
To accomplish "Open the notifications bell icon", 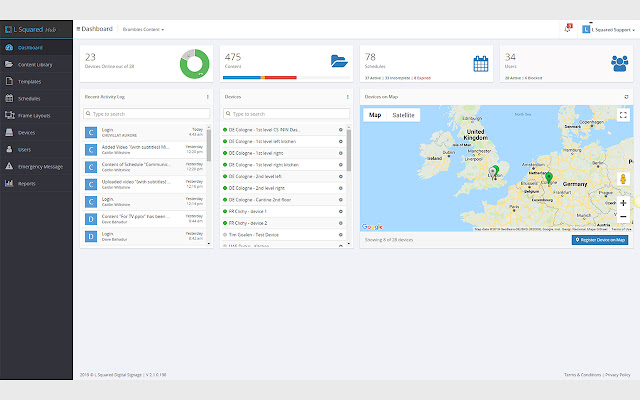I will coord(568,30).
